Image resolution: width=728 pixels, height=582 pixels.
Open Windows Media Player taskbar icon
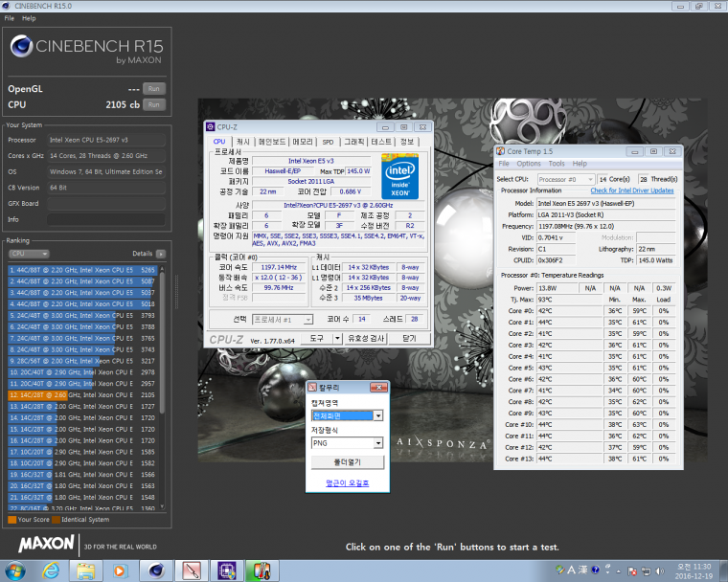[x=120, y=571]
